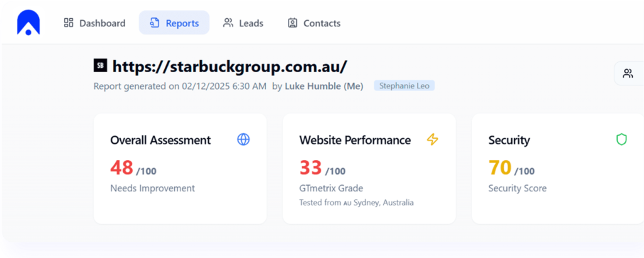Open the Contacts tab label
This screenshot has width=644, height=258.
tap(322, 23)
